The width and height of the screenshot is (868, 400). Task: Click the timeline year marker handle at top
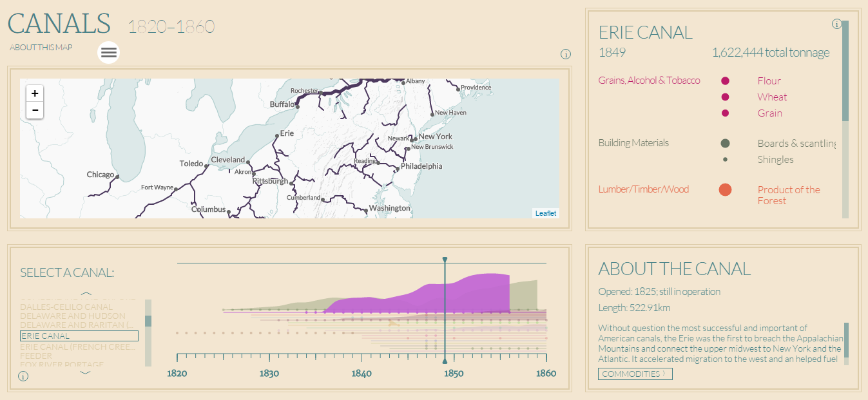(x=445, y=260)
